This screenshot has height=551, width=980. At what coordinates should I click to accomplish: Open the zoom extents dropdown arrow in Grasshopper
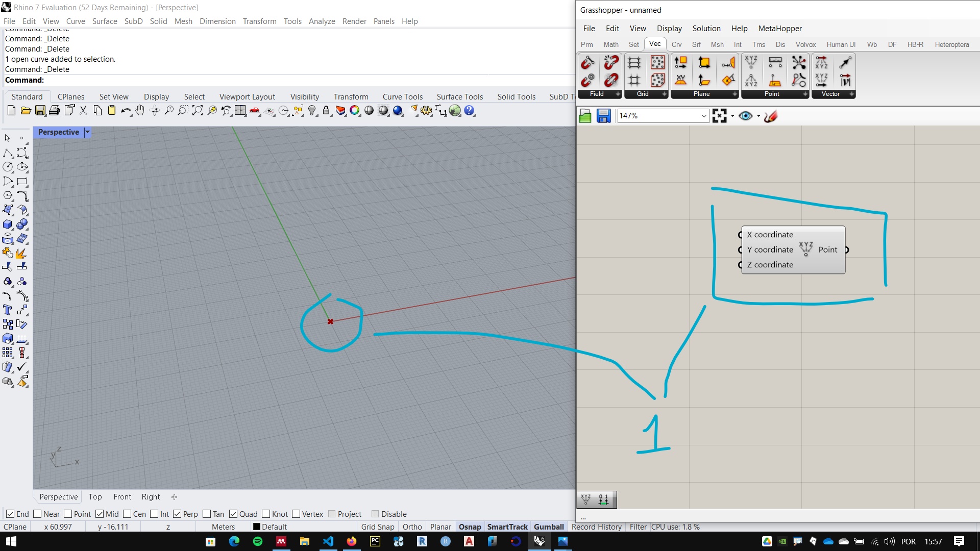click(732, 116)
